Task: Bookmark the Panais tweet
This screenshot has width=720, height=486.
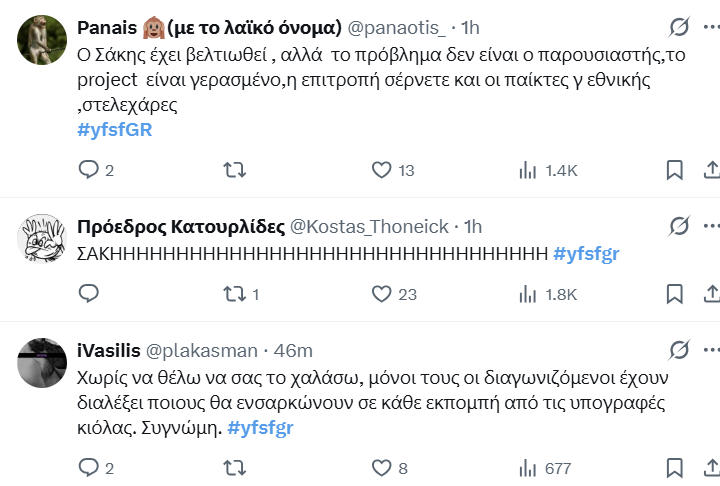Action: [675, 170]
